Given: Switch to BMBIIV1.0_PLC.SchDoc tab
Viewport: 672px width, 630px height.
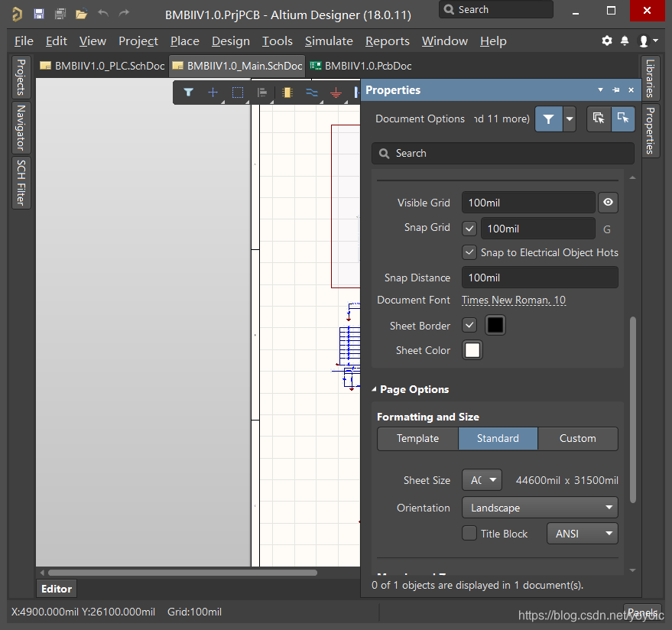Looking at the screenshot, I should 102,66.
